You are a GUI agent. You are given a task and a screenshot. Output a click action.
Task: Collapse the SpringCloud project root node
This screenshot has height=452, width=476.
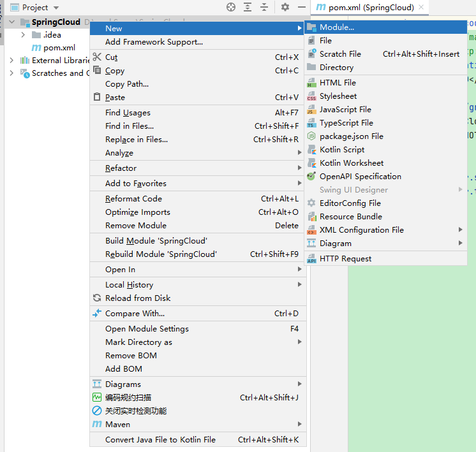11,22
